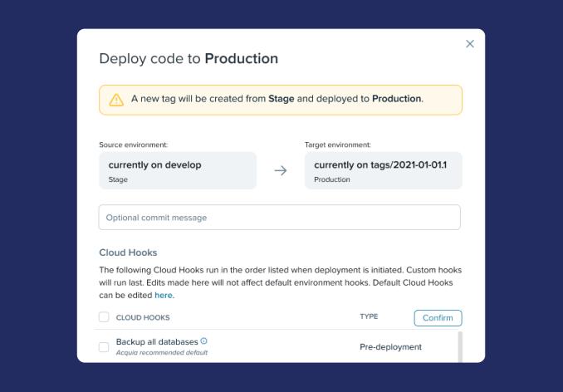Image resolution: width=563 pixels, height=392 pixels.
Task: Click the new tag warning banner
Action: coord(281,100)
